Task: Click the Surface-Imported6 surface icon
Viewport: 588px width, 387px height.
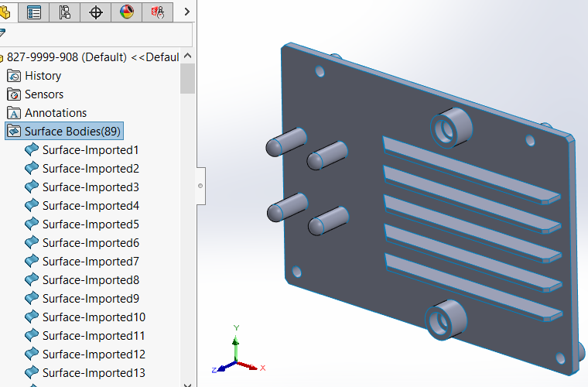Action: [x=32, y=242]
